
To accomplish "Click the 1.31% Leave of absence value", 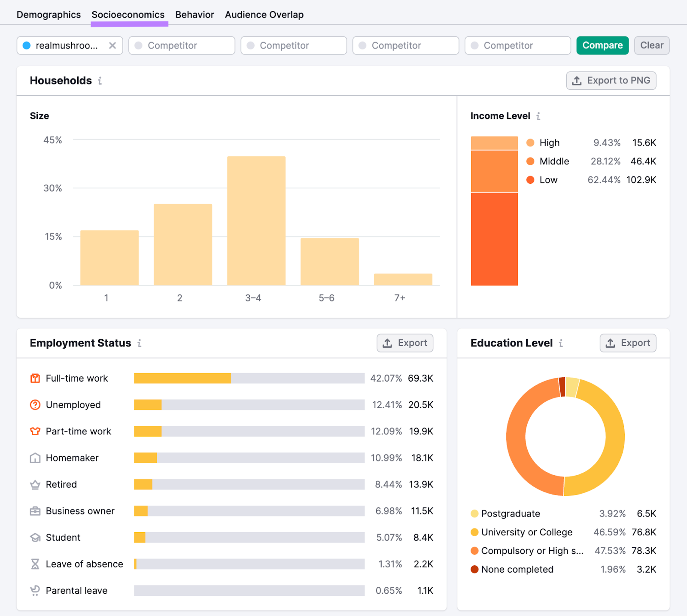I will [390, 564].
